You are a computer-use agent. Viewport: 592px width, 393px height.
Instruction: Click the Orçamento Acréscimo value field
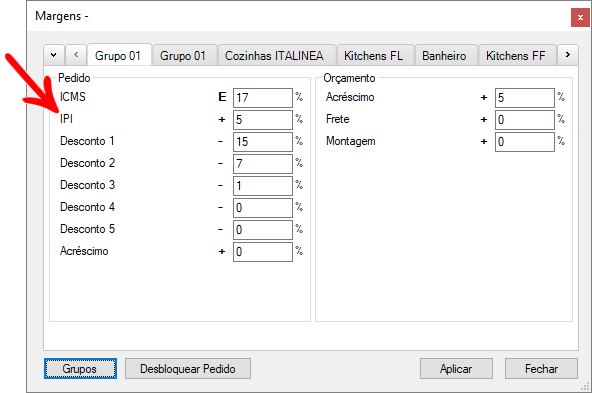(x=525, y=98)
